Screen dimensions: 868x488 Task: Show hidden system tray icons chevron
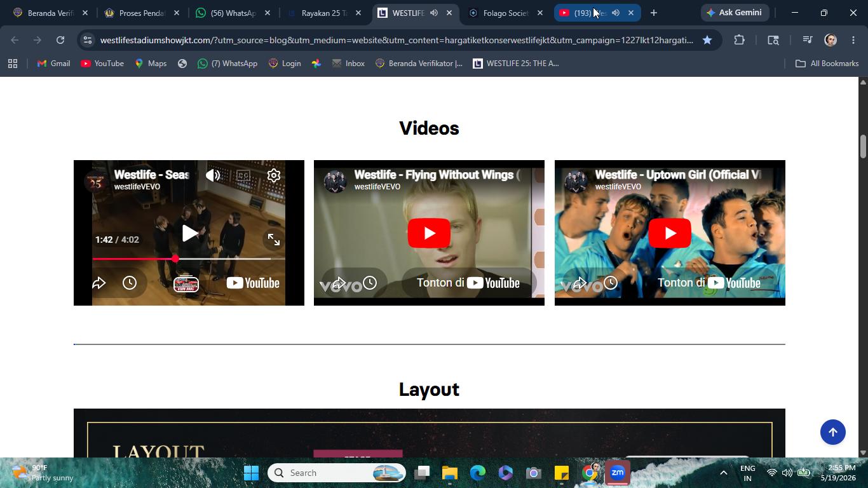pos(723,473)
